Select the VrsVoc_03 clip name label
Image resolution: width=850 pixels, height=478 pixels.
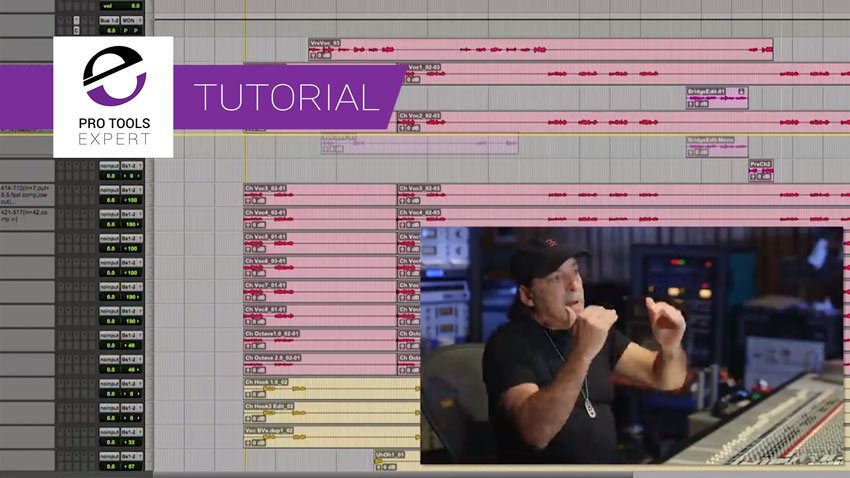[x=325, y=43]
